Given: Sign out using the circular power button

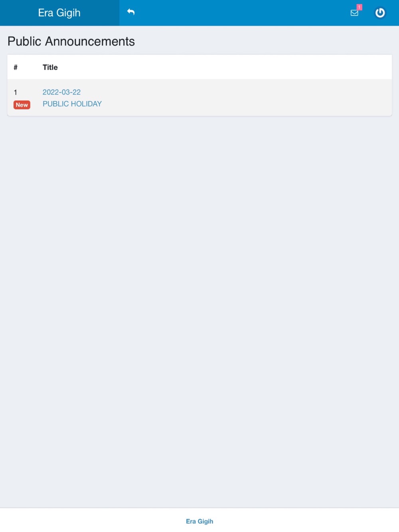Looking at the screenshot, I should pyautogui.click(x=380, y=13).
